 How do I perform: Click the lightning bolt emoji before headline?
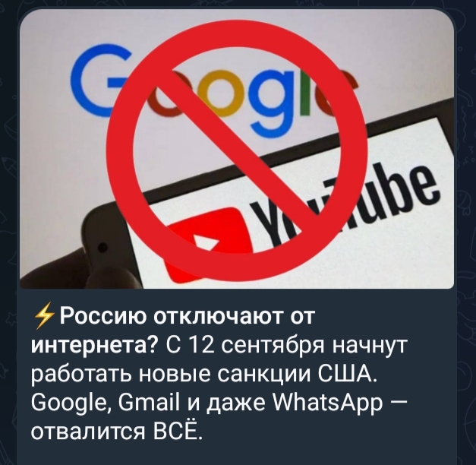[43, 317]
